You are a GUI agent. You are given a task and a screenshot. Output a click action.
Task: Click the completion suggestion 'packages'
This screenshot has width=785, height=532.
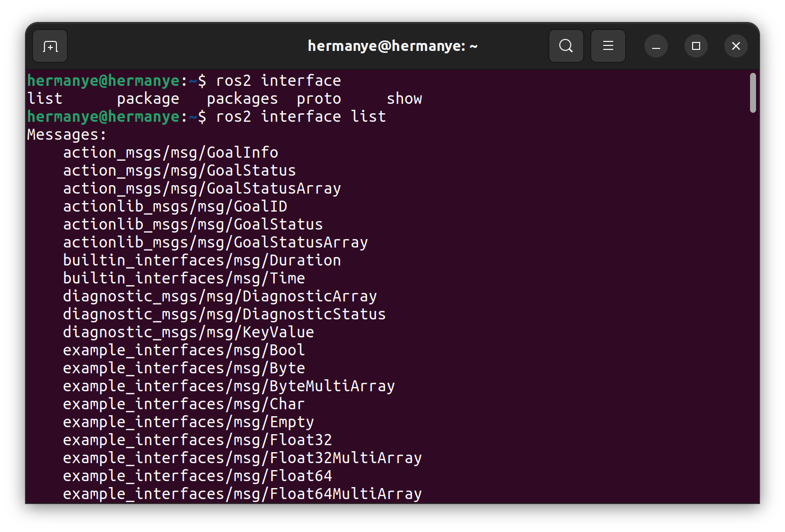(x=243, y=99)
